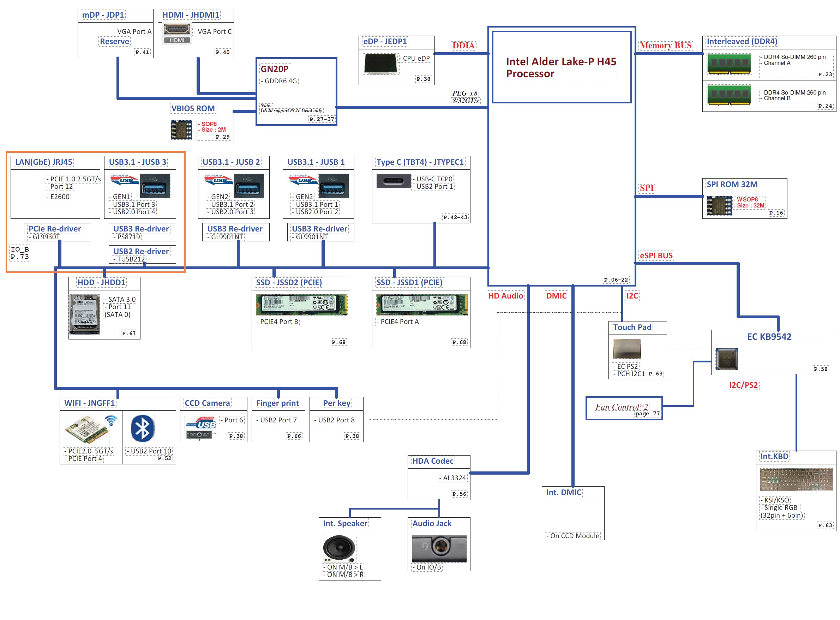
Task: Click the AL3324 codec part text
Action: pos(453,478)
